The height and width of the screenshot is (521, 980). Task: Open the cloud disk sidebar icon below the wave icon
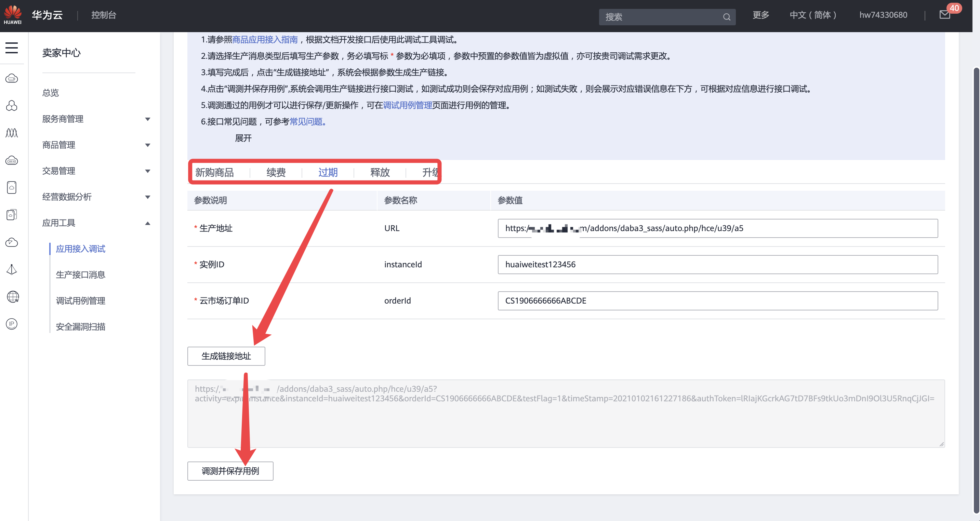click(12, 160)
